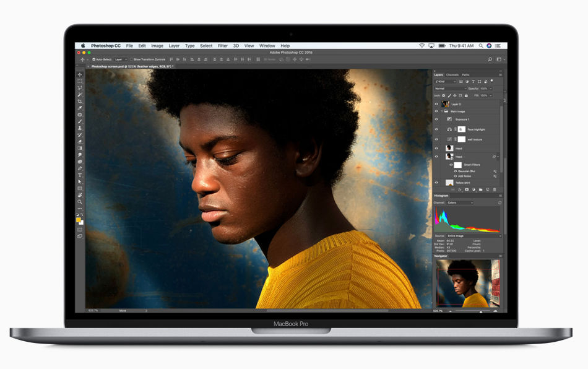
Task: Click the histogram refresh icon
Action: click(499, 202)
